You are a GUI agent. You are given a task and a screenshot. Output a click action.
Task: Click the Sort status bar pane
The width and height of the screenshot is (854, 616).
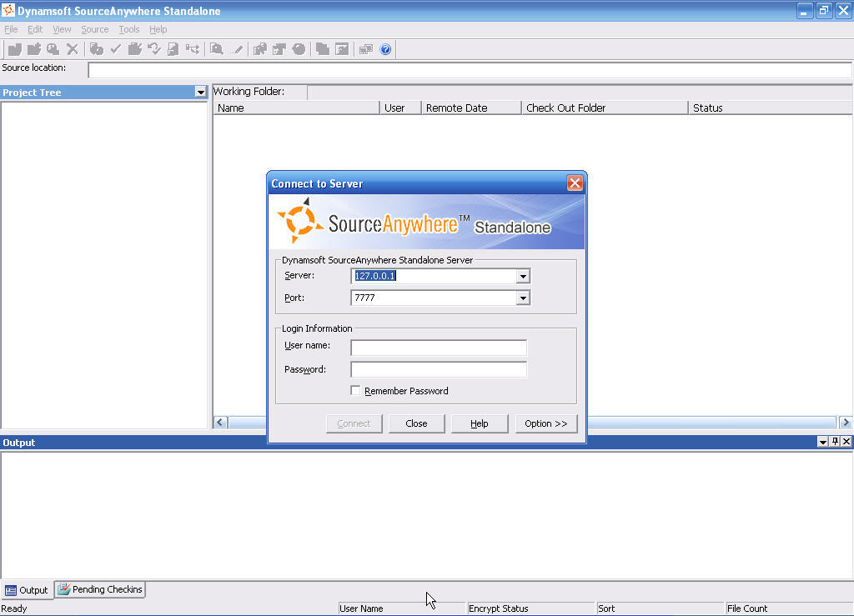[661, 608]
